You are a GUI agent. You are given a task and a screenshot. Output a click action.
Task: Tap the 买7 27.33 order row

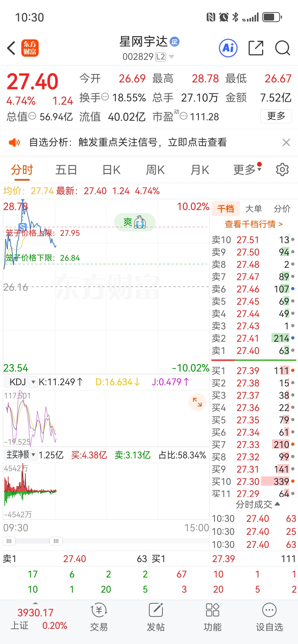click(254, 444)
